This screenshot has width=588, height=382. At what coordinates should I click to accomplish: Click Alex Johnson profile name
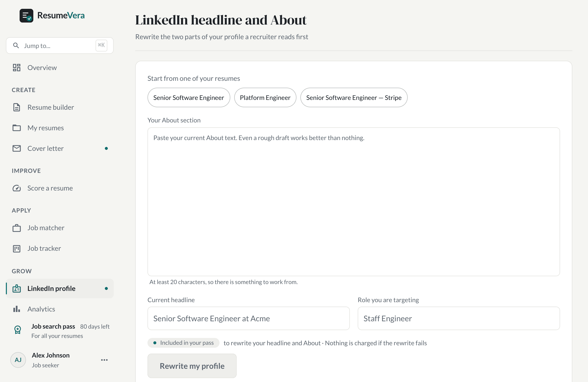coord(51,355)
